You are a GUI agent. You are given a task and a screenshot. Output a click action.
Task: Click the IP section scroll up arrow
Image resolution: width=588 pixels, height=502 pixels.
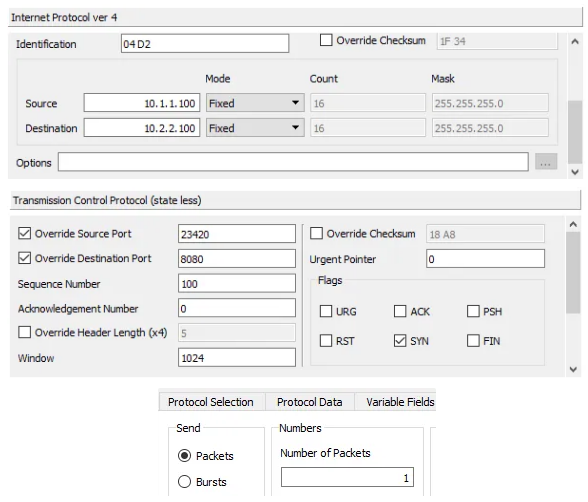(575, 42)
